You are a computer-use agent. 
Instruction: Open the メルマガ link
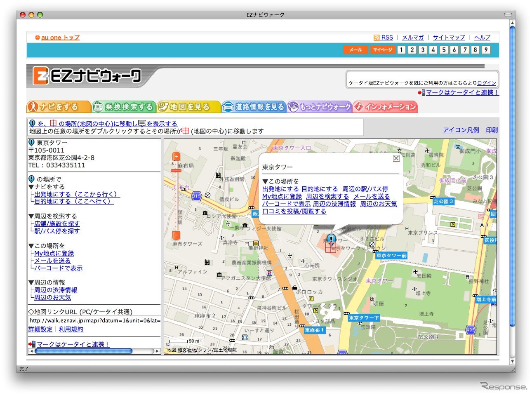tap(413, 38)
